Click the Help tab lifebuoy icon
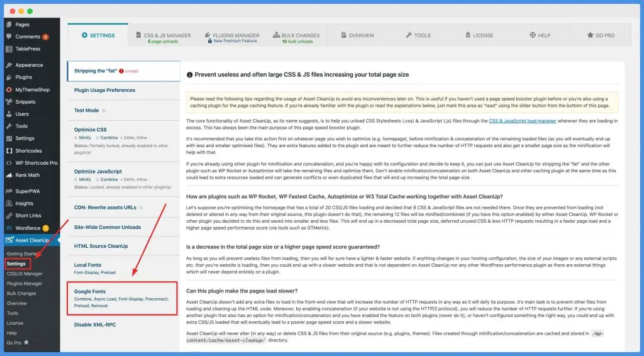 533,35
